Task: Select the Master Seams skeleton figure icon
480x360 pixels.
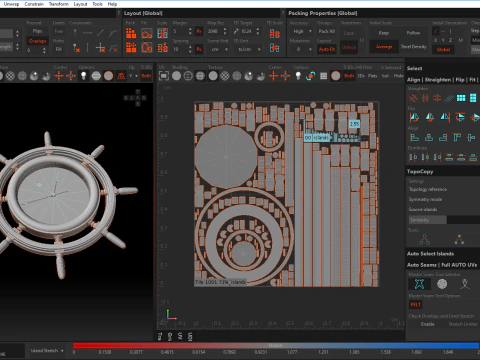Action: click(465, 284)
